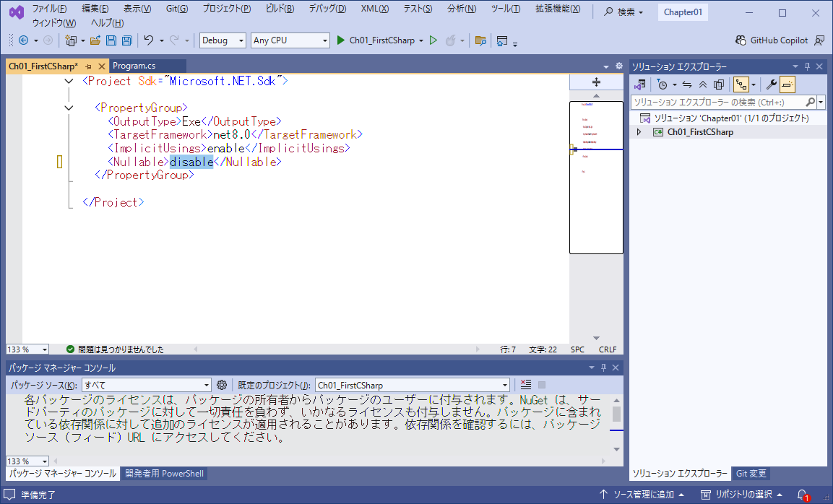The image size is (833, 504).
Task: Click the Find in Files folder icon
Action: (480, 40)
